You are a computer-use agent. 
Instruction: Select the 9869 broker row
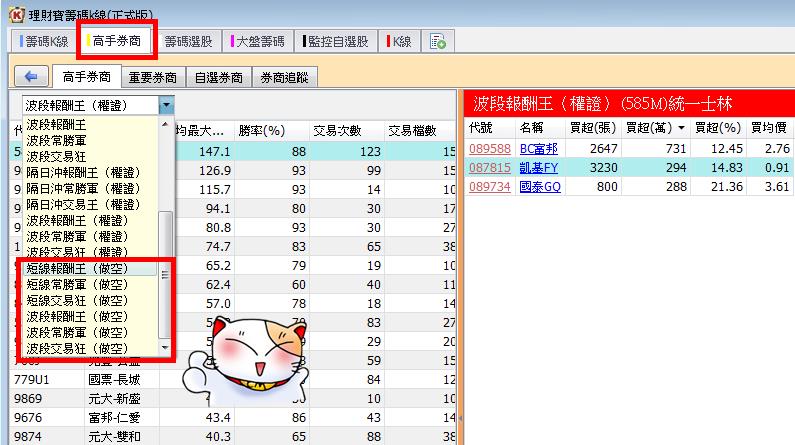232,399
